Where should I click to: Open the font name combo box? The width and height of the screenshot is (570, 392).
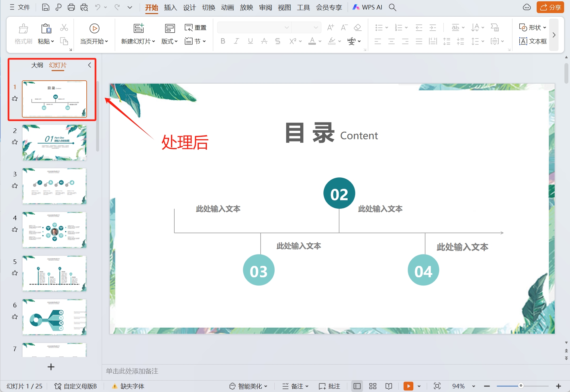click(x=254, y=27)
